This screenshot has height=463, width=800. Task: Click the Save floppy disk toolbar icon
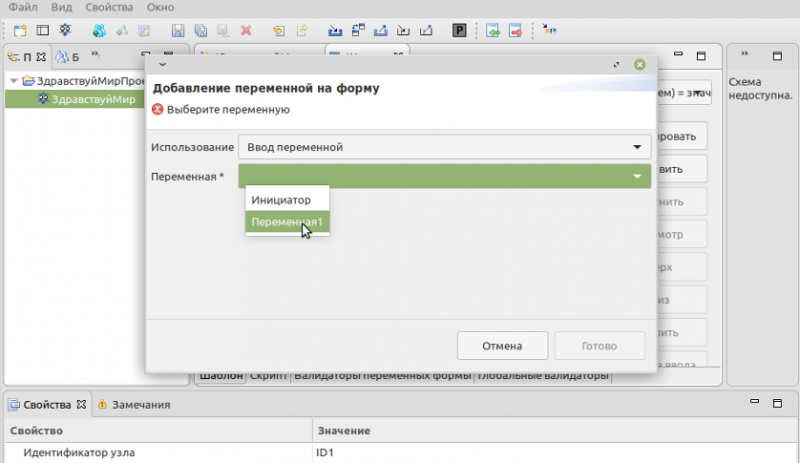178,31
